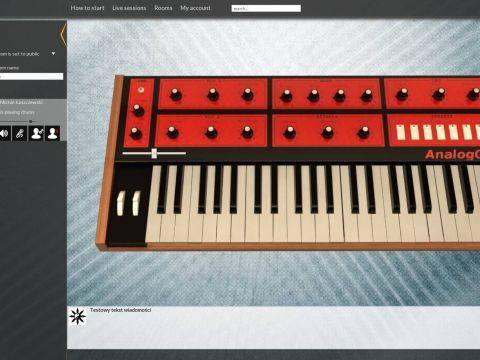Screen dimensions: 480x360
Task: Click the left pitch bend wheel
Action: pos(121,203)
